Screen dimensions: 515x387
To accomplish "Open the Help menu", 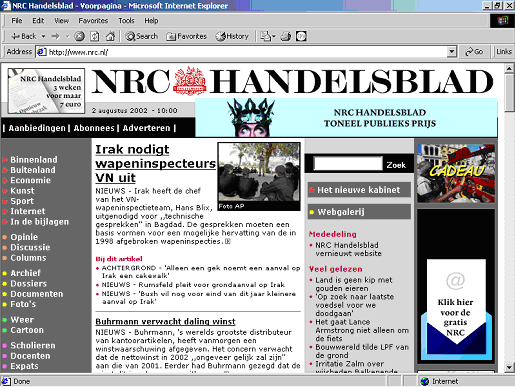I will click(x=151, y=21).
